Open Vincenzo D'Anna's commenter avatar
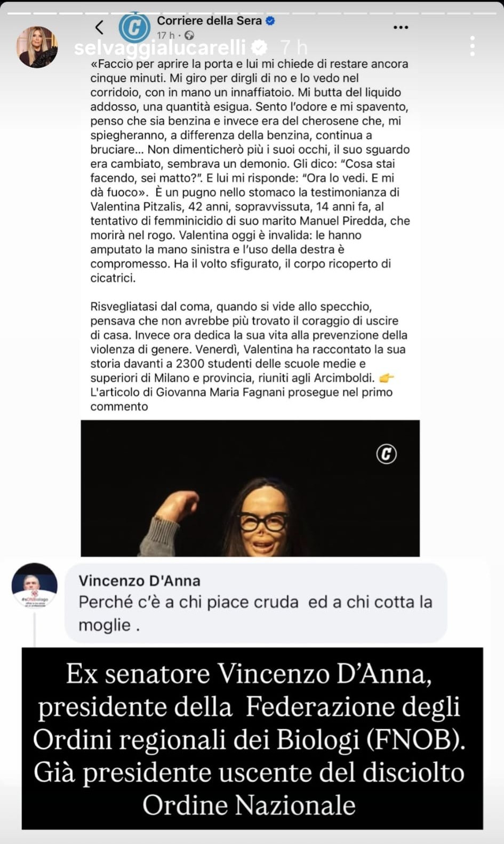 [x=35, y=586]
